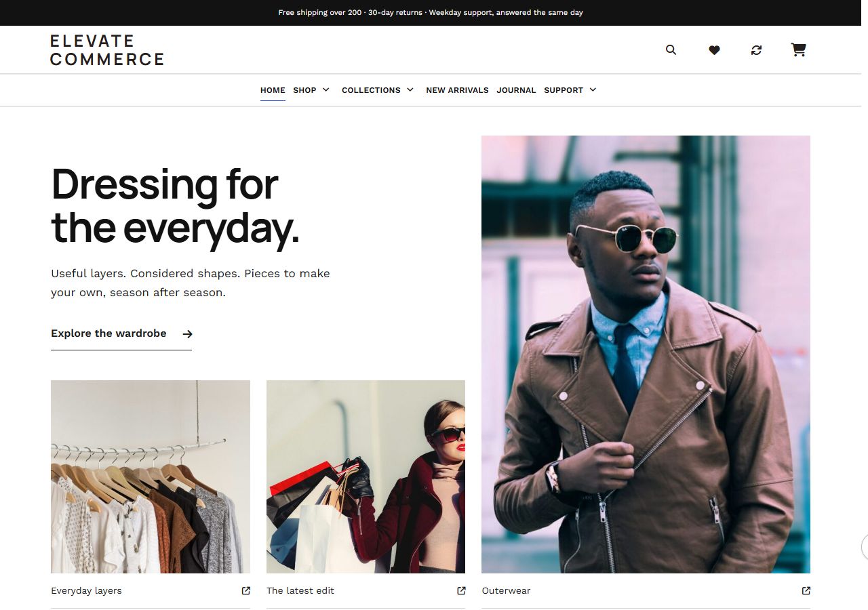Click the leather jacket hero image

point(646,354)
